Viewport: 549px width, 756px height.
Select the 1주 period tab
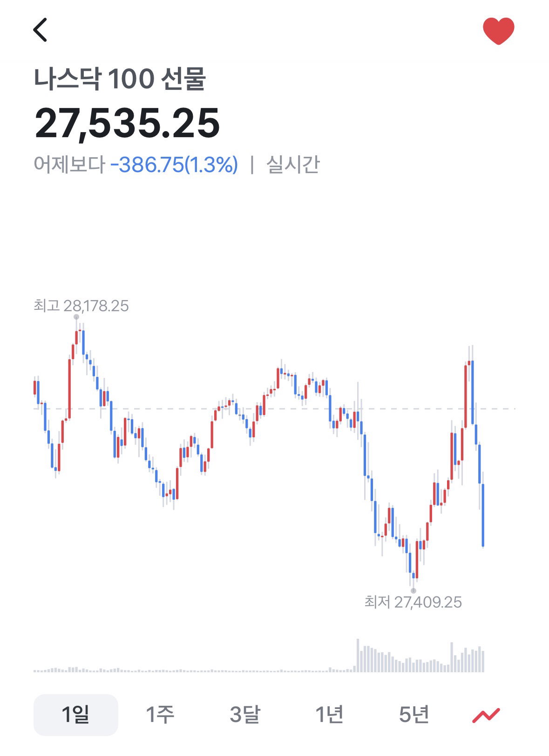(x=160, y=715)
